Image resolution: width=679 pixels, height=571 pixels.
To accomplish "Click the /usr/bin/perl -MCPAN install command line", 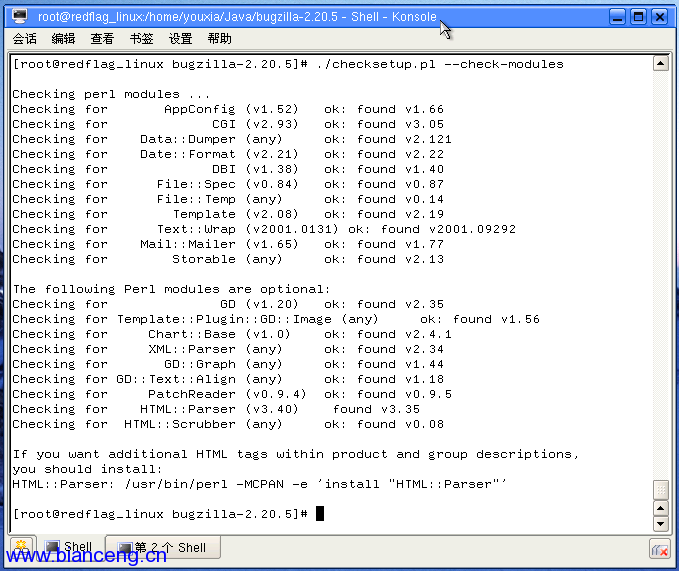I will (x=259, y=484).
